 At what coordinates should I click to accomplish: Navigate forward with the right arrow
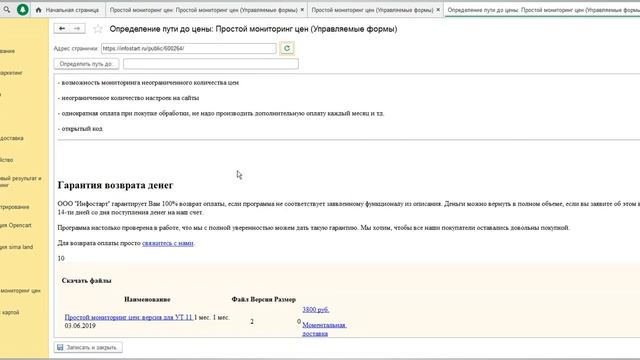(x=77, y=28)
